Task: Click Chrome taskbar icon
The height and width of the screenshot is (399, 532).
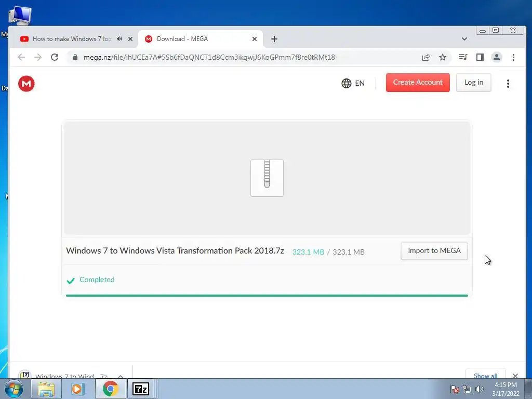Action: click(110, 389)
